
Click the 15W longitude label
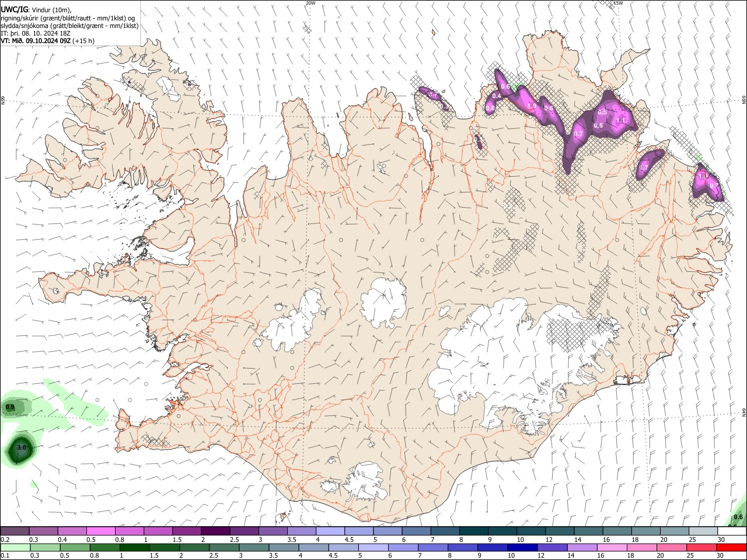click(618, 3)
